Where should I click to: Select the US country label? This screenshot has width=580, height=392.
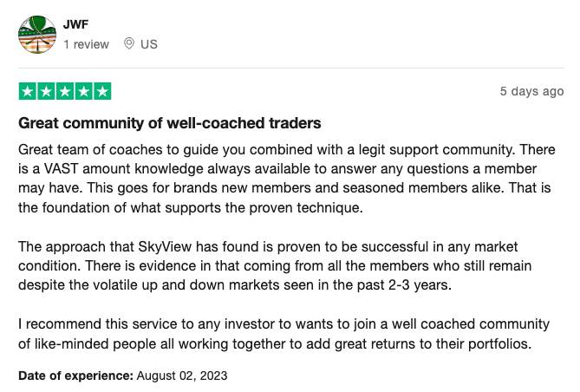149,44
